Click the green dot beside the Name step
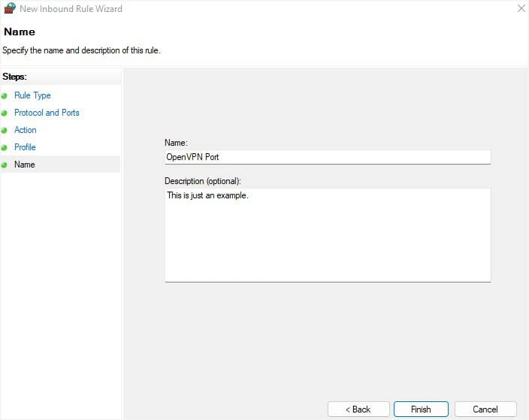 [x=5, y=165]
